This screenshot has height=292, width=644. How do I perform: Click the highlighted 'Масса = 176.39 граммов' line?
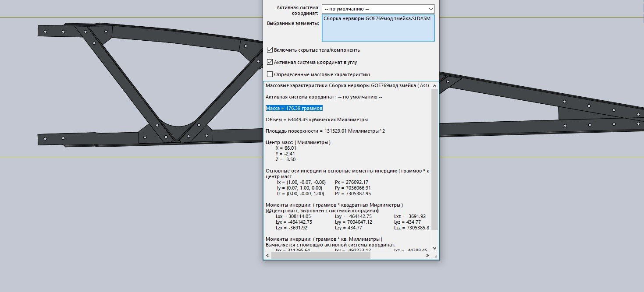[294, 108]
